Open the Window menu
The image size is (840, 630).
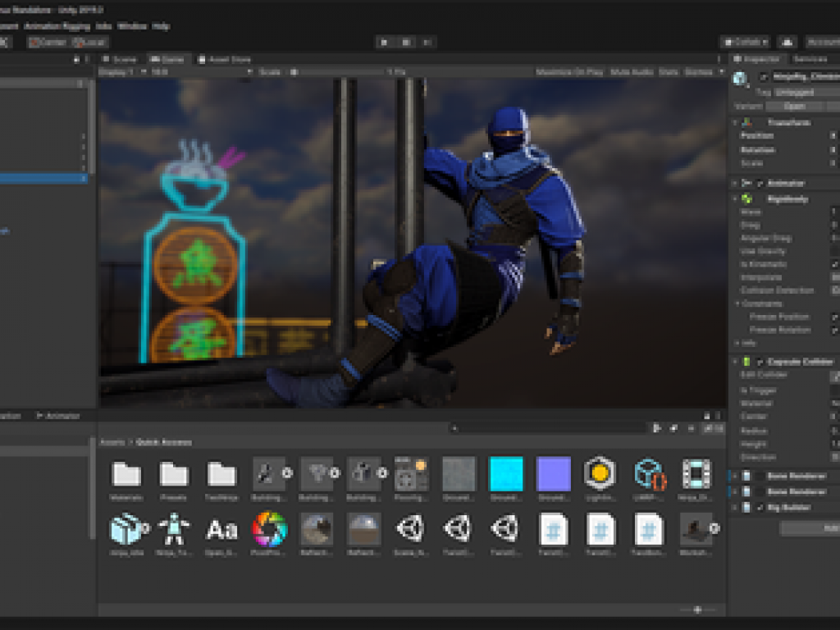[132, 25]
